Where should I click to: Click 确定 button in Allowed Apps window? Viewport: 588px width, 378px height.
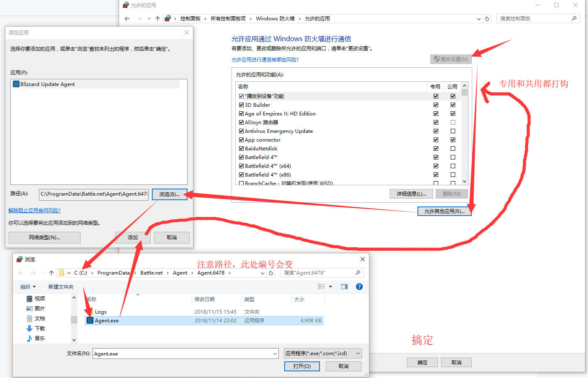(x=422, y=363)
